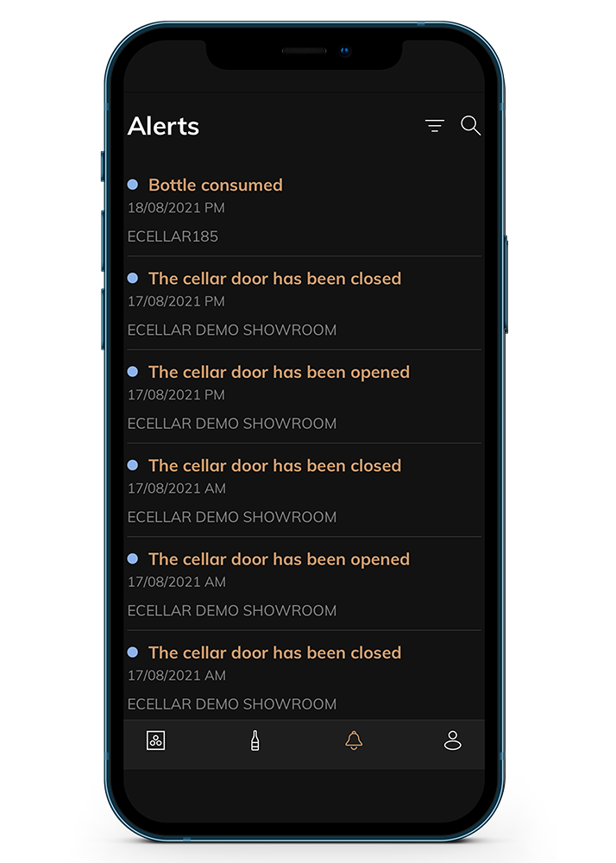Open the Bottle consumed alert
This screenshot has height=863, width=616.
(x=305, y=210)
